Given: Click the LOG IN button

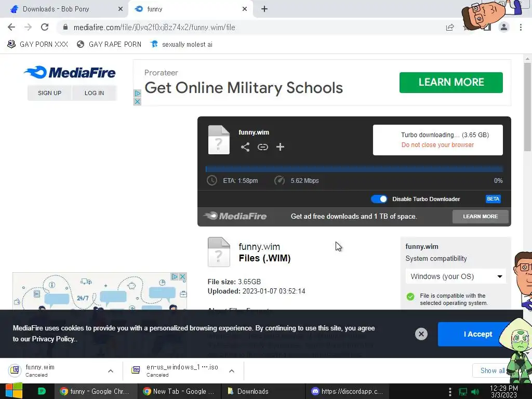Looking at the screenshot, I should pyautogui.click(x=95, y=93).
